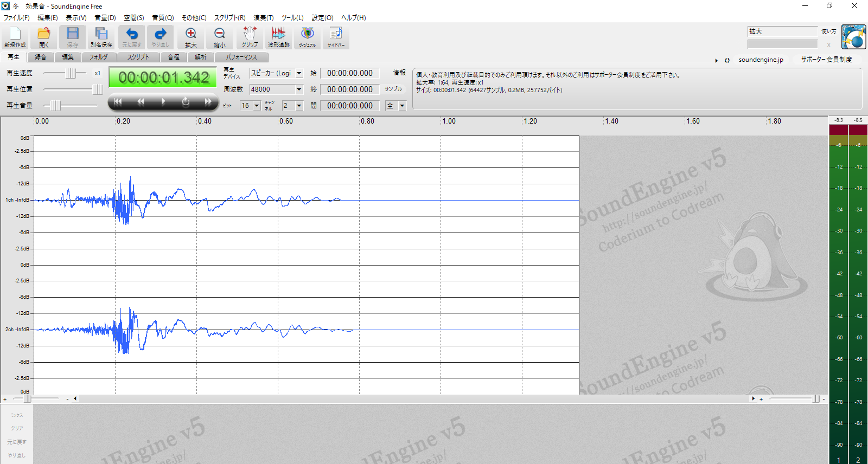Open the サポーター会員制度 link
The width and height of the screenshot is (868, 464).
pos(826,60)
